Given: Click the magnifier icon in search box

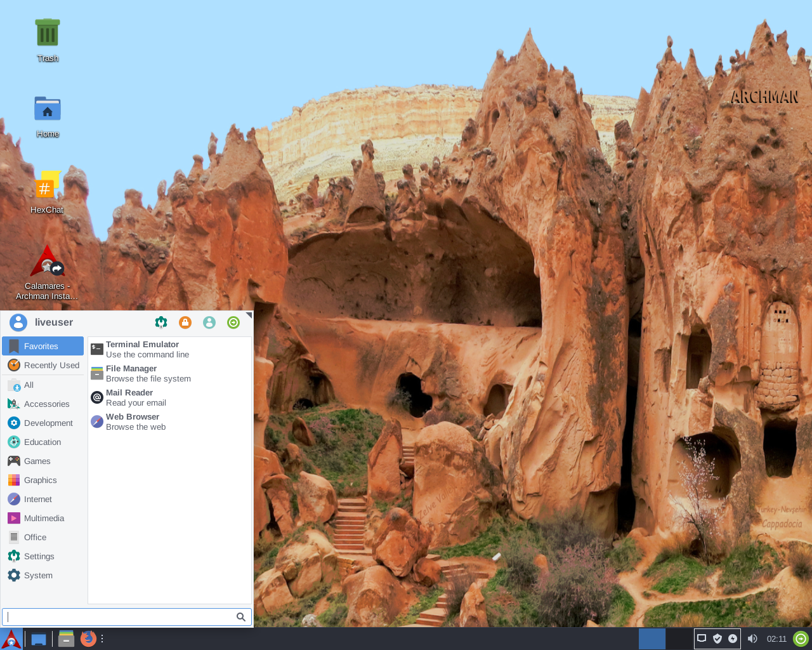Looking at the screenshot, I should (x=241, y=617).
